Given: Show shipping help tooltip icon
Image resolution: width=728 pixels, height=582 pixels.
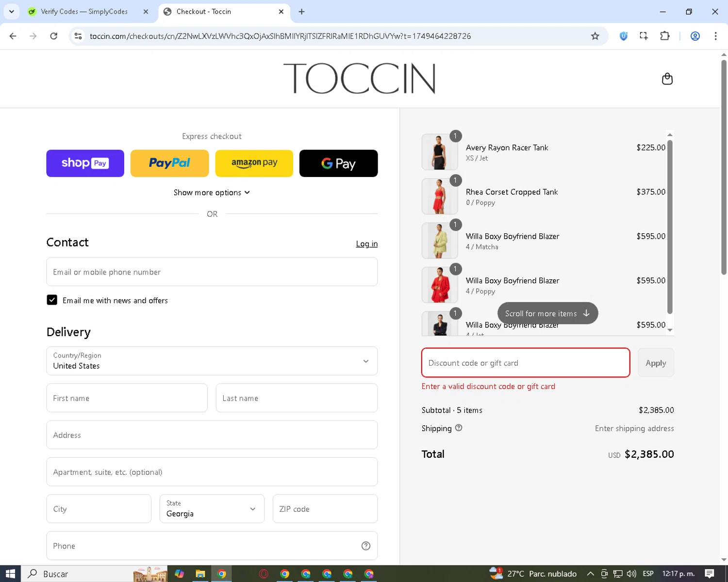Looking at the screenshot, I should click(x=459, y=428).
